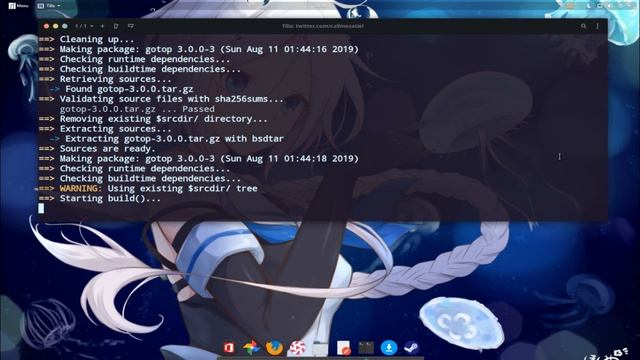
Task: Open the terminal icon in dock
Action: coord(366,348)
